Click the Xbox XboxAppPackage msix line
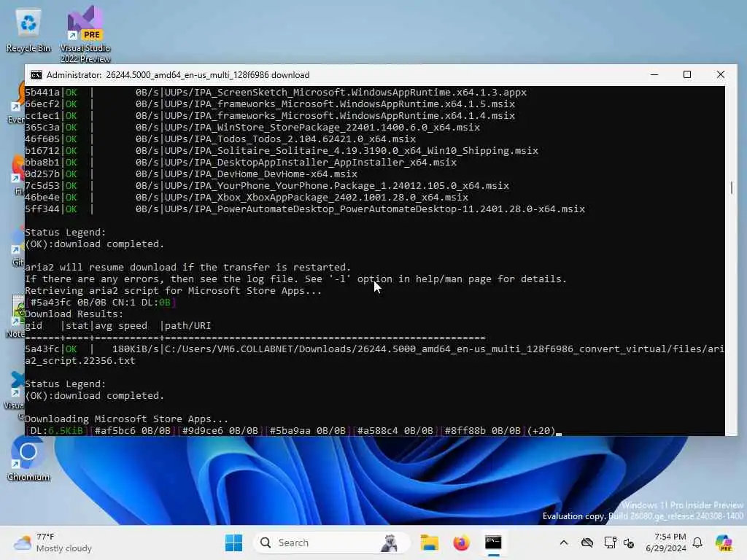This screenshot has height=560, width=747. (247, 198)
